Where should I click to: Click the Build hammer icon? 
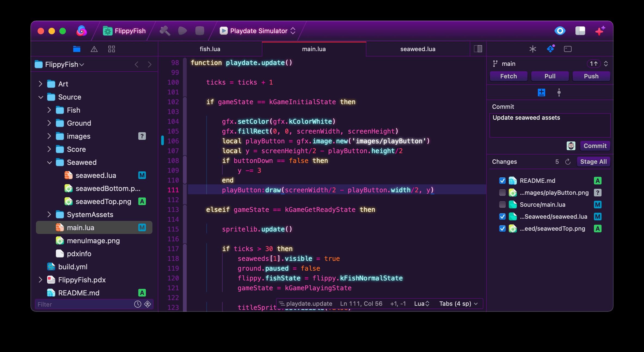[165, 31]
